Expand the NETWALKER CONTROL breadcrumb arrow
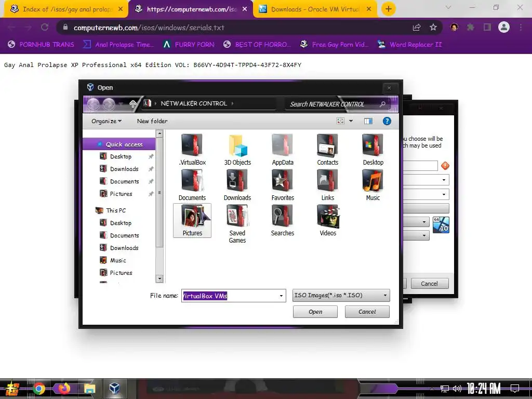Screen dimensions: 532x399 point(232,103)
